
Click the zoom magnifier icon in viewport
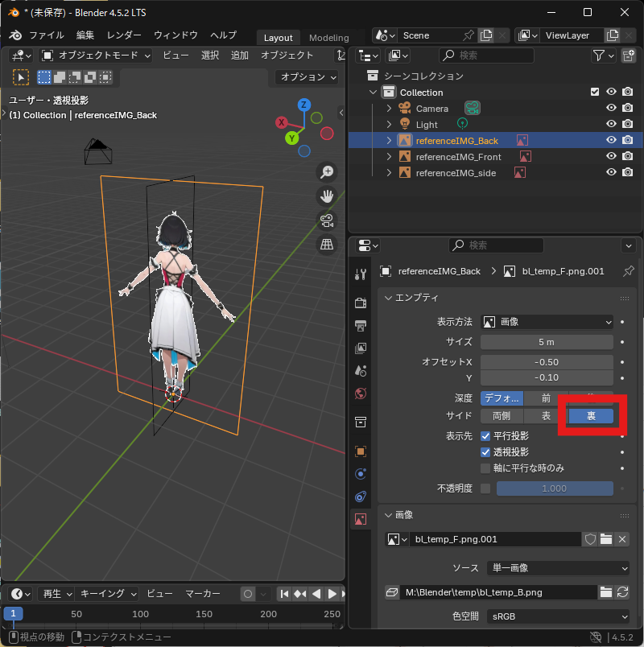point(328,171)
